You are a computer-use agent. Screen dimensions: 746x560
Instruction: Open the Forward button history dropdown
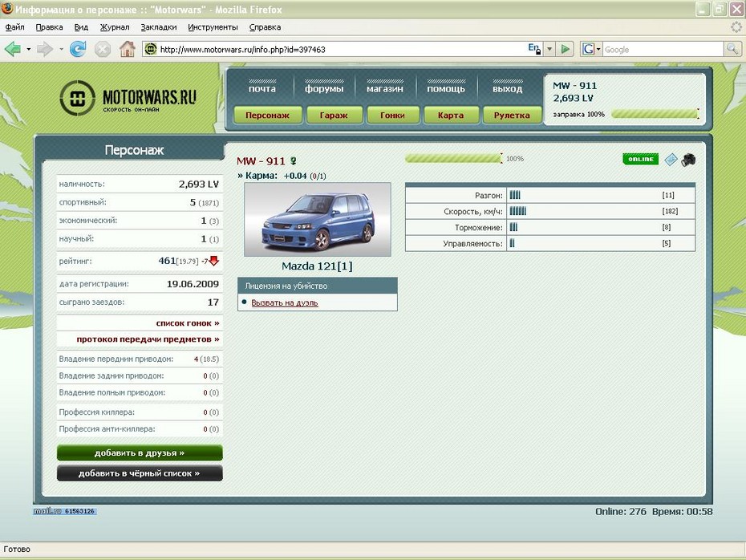point(61,49)
